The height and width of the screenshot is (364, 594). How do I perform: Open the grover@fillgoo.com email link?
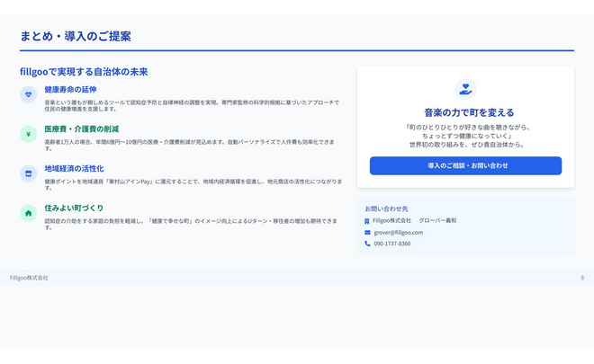coord(398,232)
